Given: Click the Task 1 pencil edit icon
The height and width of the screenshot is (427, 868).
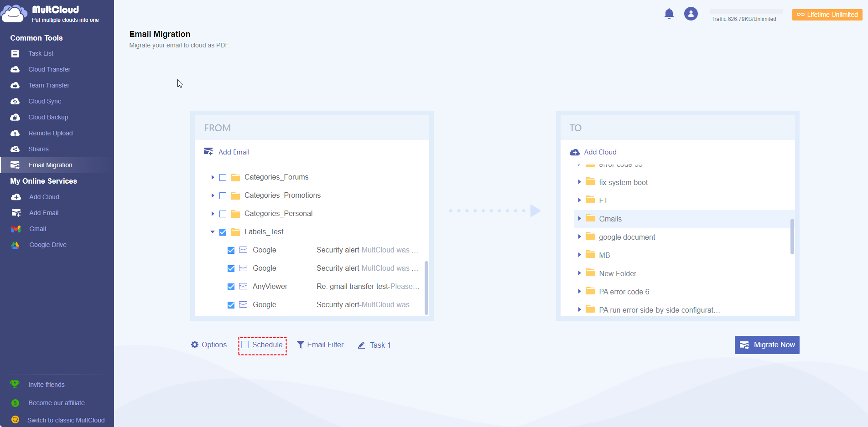Looking at the screenshot, I should (362, 345).
